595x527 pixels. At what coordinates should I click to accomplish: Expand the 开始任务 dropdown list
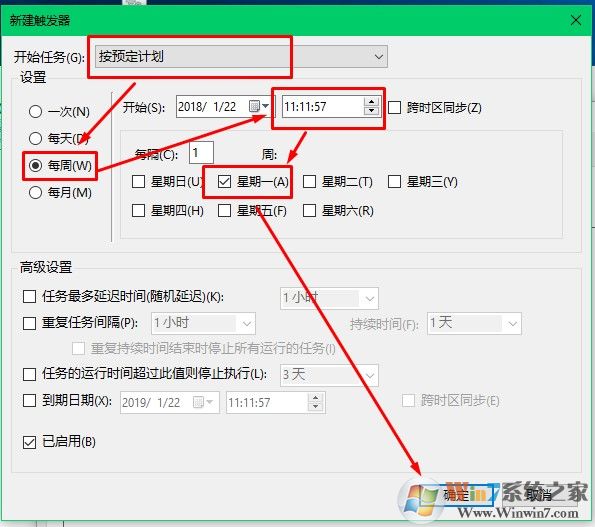tap(241, 57)
